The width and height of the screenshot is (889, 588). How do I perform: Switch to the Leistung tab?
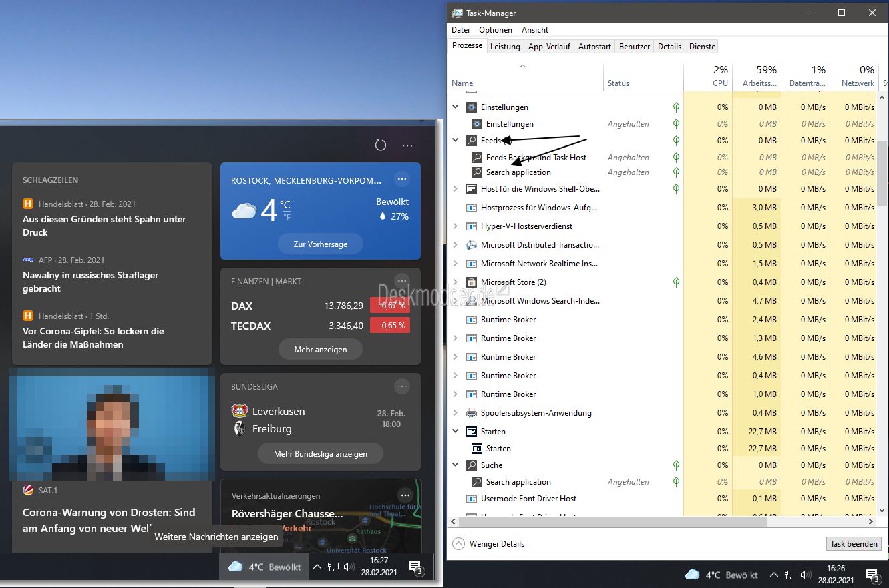[x=505, y=46]
